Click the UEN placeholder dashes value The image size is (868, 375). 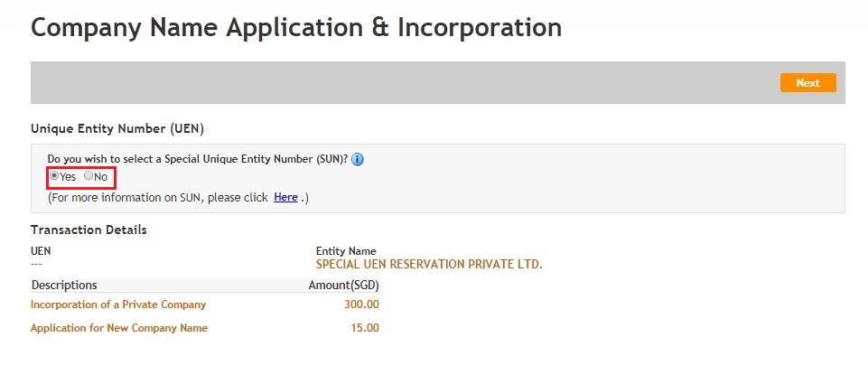coord(36,264)
